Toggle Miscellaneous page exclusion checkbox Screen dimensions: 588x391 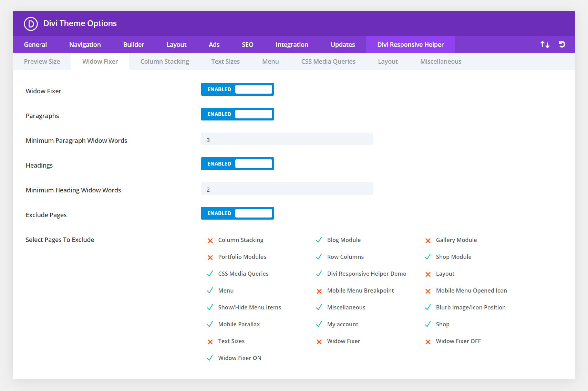tap(319, 307)
